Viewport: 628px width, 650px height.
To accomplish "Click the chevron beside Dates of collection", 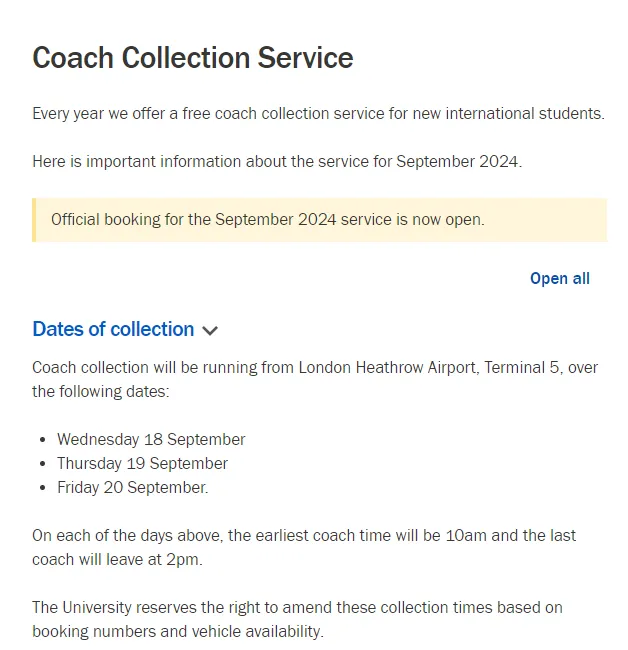I will 210,330.
